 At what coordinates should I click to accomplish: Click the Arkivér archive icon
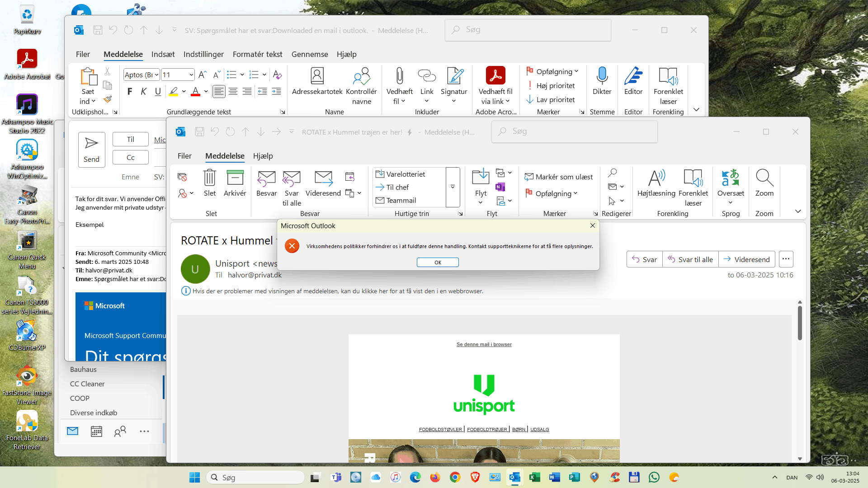point(235,178)
